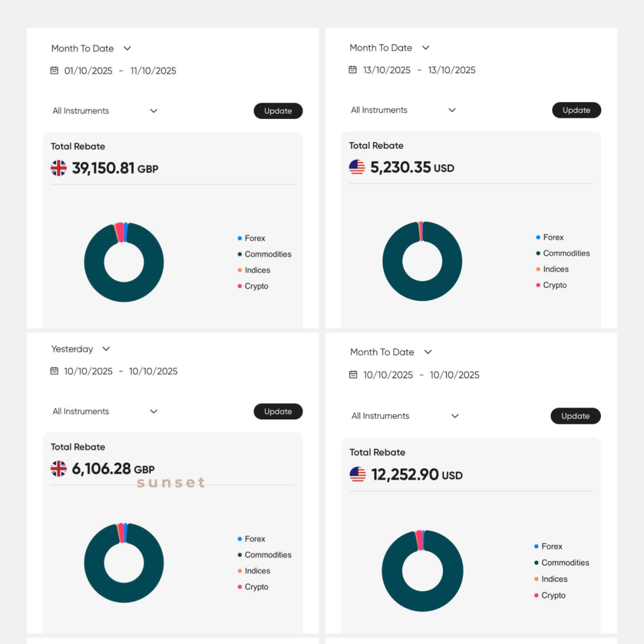The image size is (644, 644).
Task: Click US flag icon next to 12,252.90 USD
Action: tap(358, 474)
